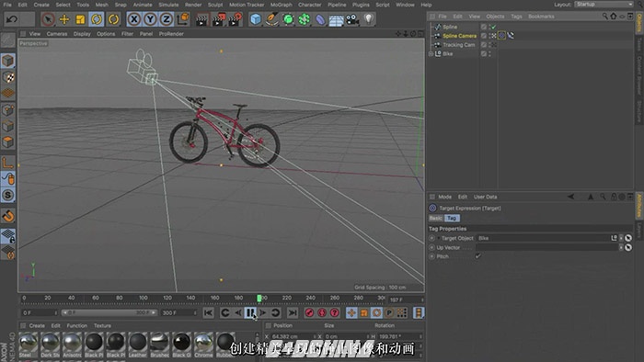
Task: Switch to Texture mode icon
Action: click(x=7, y=77)
